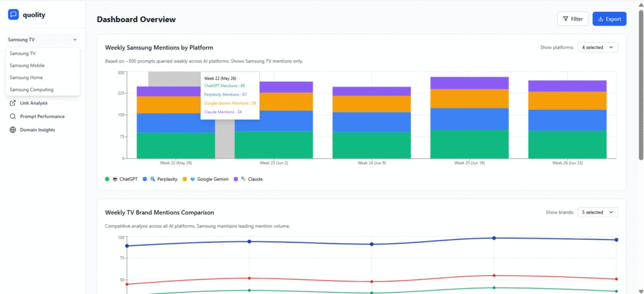Open the Show platforms '4 selected' dropdown
Screen dimensions: 644x294
pyautogui.click(x=597, y=48)
